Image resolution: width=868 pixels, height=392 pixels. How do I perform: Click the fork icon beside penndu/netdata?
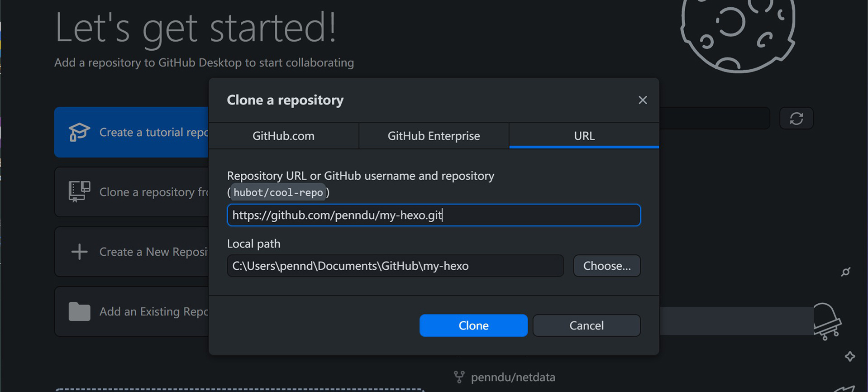[459, 377]
